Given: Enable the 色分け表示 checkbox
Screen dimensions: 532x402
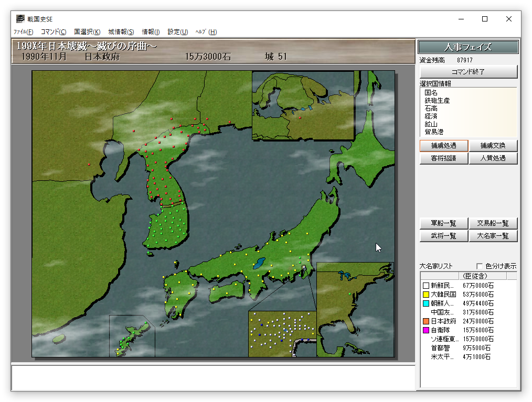Looking at the screenshot, I should coord(479,266).
